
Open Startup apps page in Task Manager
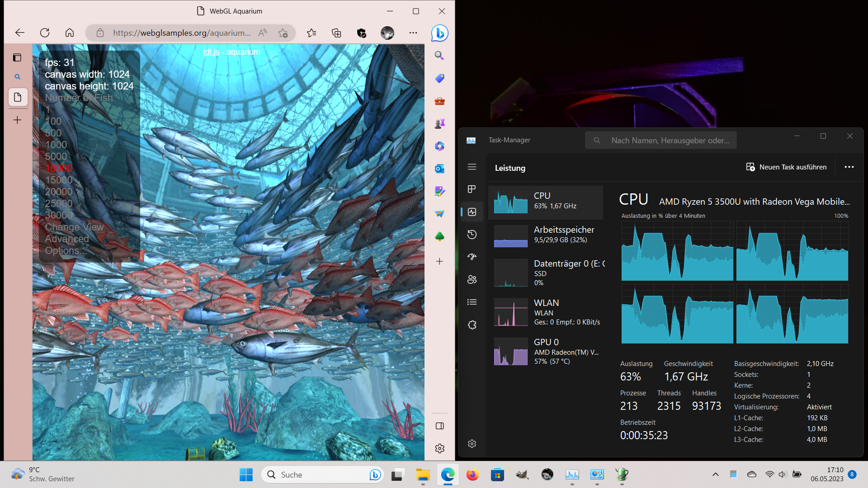click(472, 257)
